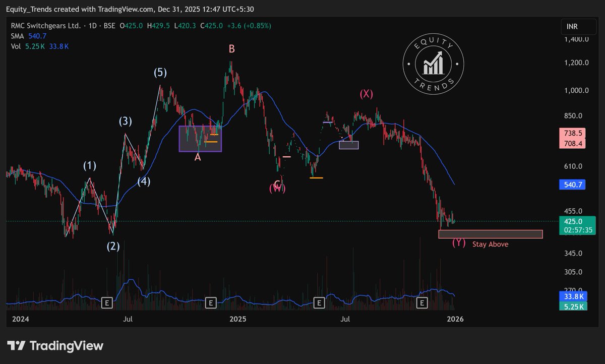Select the pink (Y) wave label
605x364 pixels.
pyautogui.click(x=458, y=242)
